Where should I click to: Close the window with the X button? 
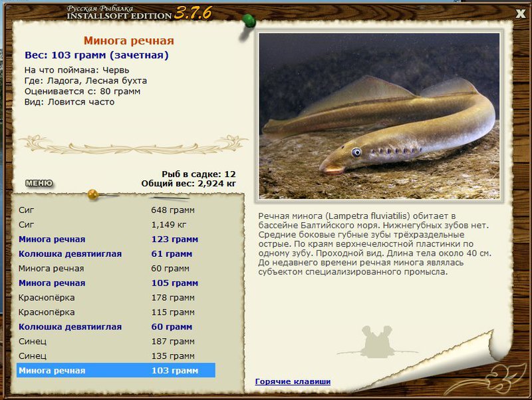(521, 13)
